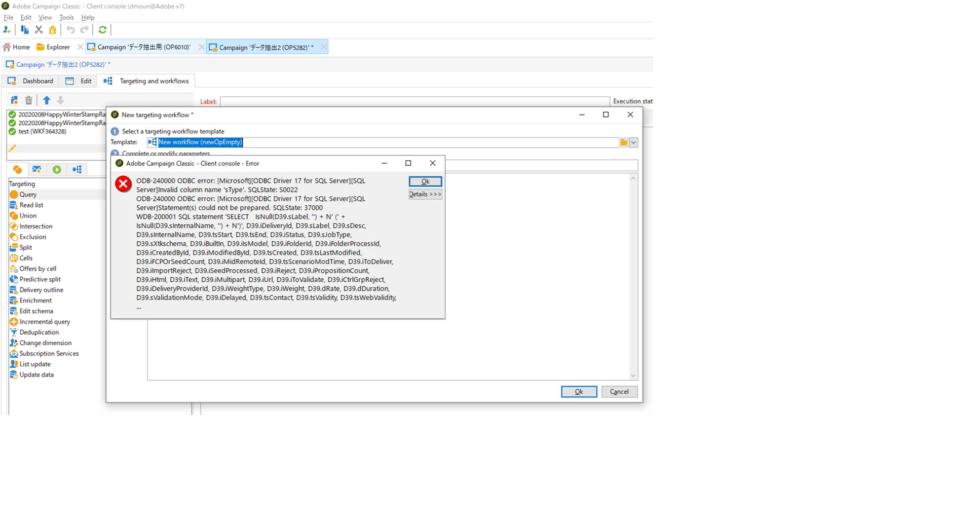This screenshot has width=980, height=525.
Task: Open the File menu
Action: click(x=9, y=17)
